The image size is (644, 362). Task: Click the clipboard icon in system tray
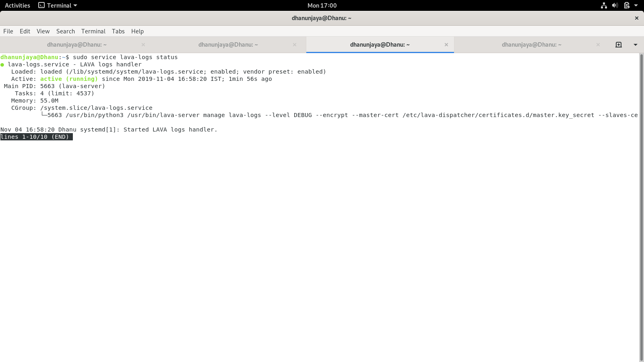pyautogui.click(x=627, y=5)
